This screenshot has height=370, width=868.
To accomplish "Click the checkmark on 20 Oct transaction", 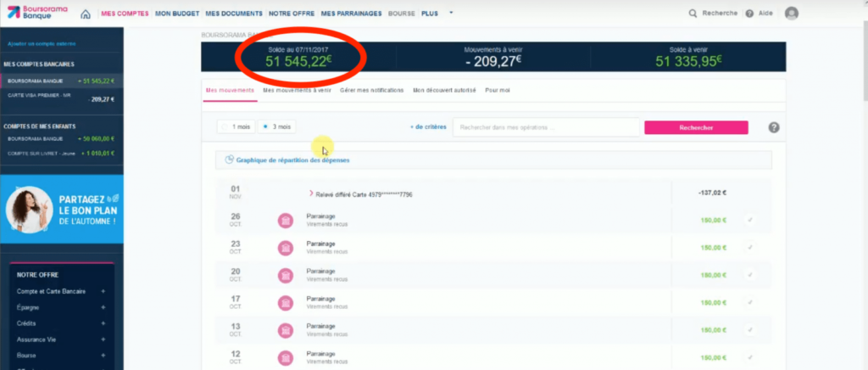I will tap(749, 275).
